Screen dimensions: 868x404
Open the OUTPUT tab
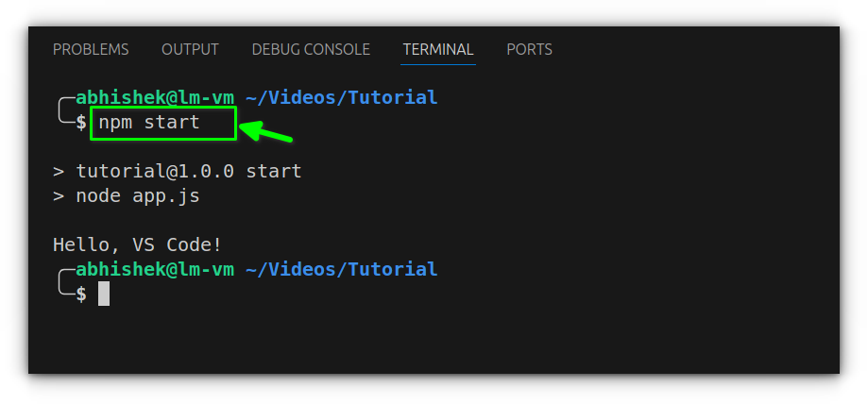[x=190, y=49]
